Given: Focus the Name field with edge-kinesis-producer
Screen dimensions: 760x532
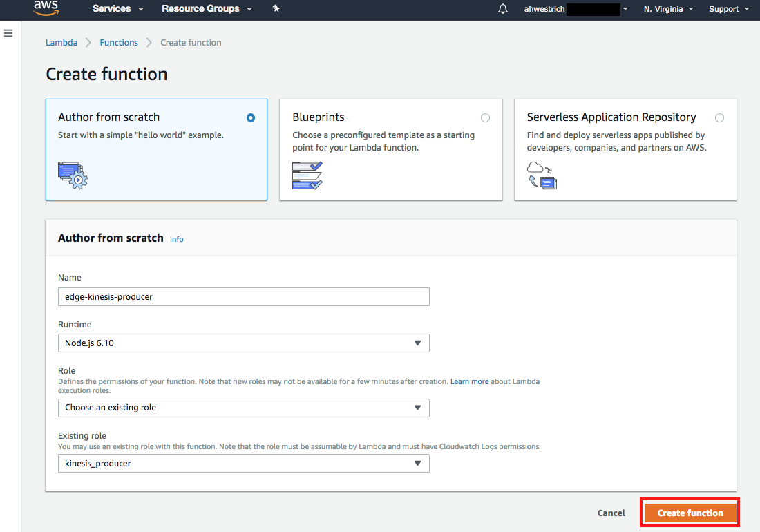Looking at the screenshot, I should [x=244, y=296].
